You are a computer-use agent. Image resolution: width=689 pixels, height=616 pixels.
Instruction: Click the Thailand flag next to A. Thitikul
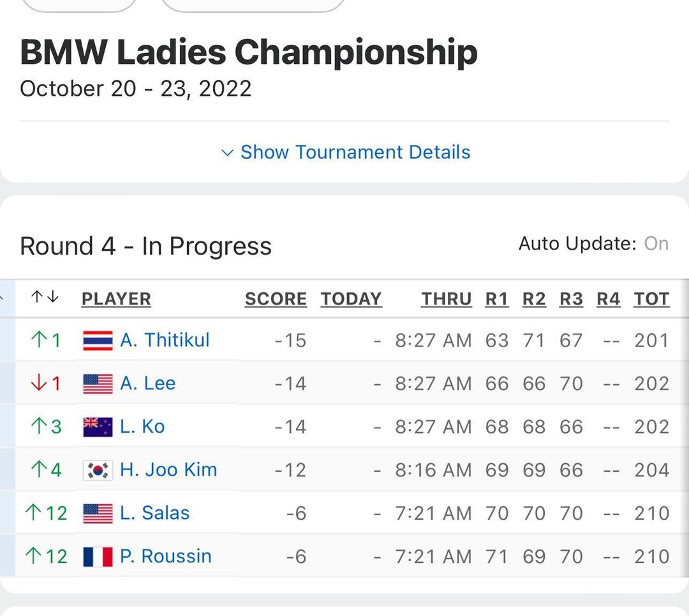pos(98,341)
